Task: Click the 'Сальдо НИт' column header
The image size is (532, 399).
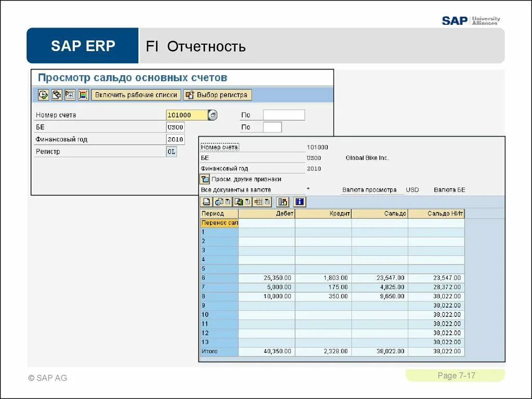Action: tap(436, 214)
